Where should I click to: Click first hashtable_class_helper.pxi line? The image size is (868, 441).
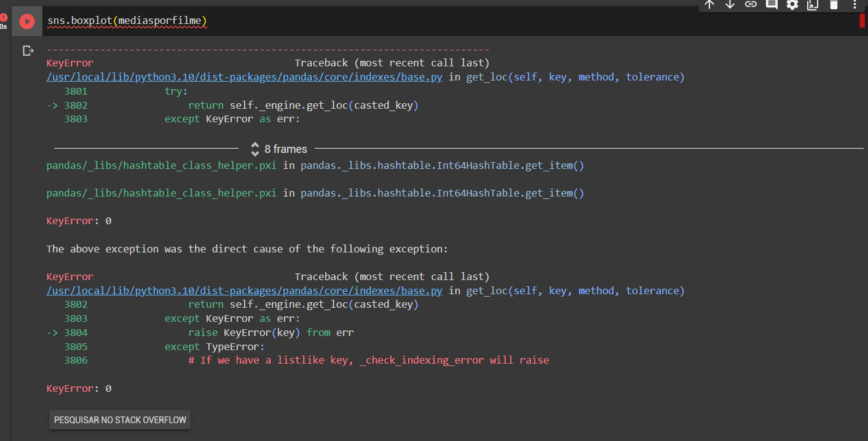[315, 165]
